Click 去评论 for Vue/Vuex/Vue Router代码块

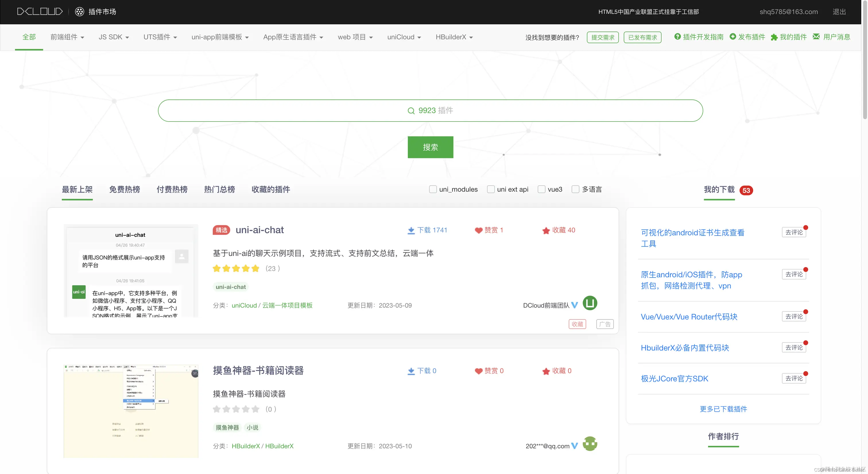[x=794, y=316]
